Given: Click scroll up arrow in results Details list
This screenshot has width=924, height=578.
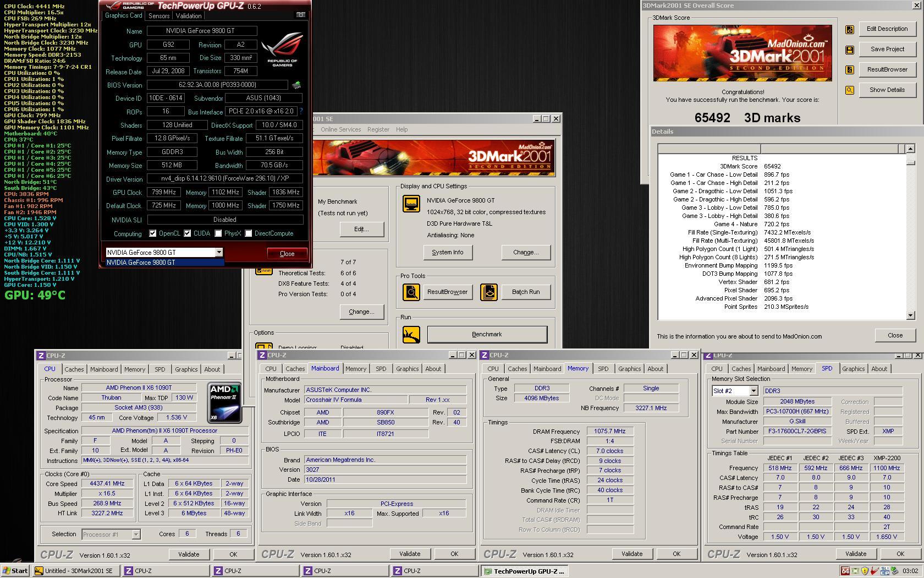Looking at the screenshot, I should pos(910,149).
